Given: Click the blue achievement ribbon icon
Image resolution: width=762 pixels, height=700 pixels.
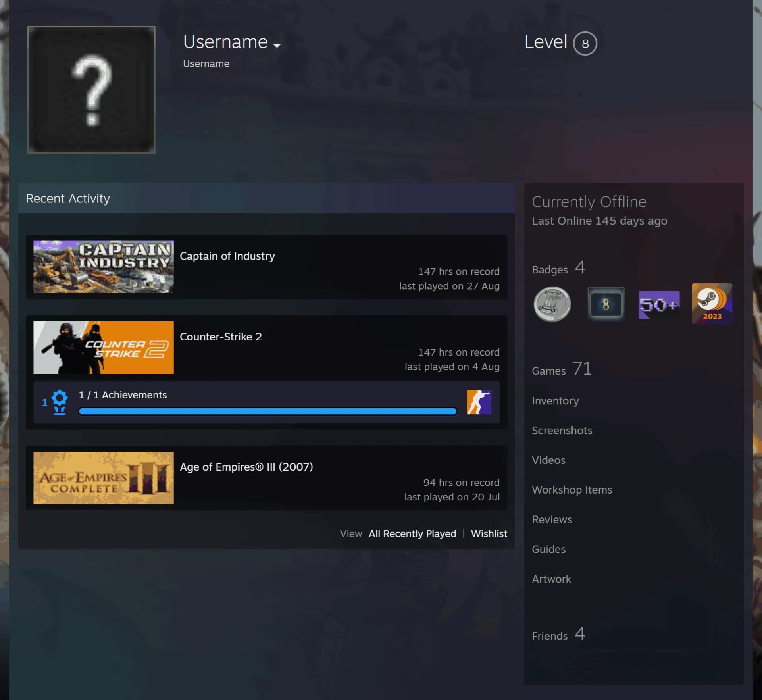Looking at the screenshot, I should pos(60,402).
